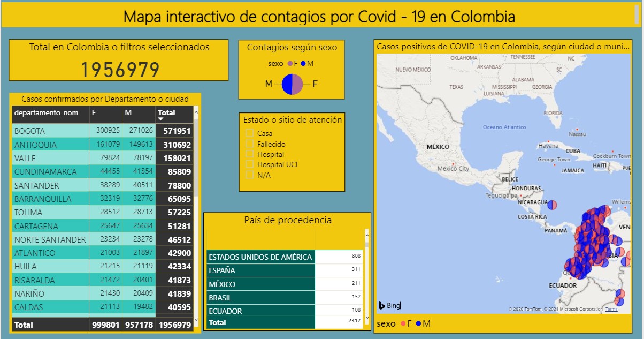
Task: Enable the Fallecido filter checkbox
Action: pos(249,142)
